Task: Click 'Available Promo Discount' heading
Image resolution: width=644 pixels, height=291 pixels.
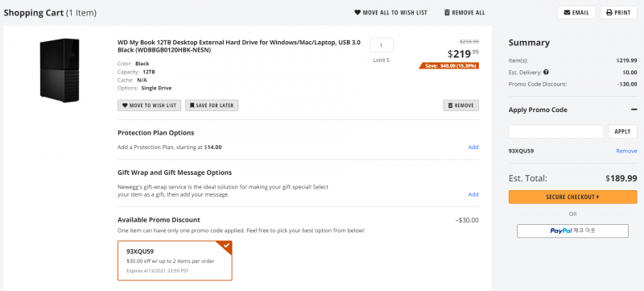Action: coord(159,220)
